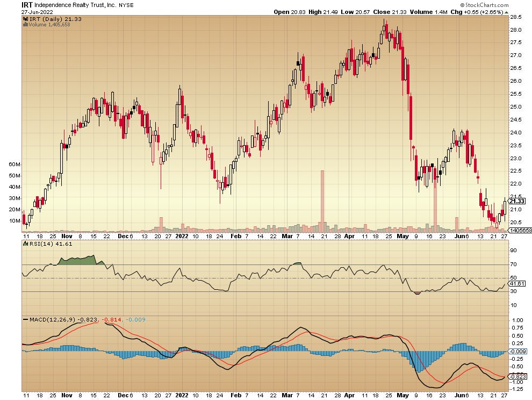
Task: Click the Apr label on price chart date axis
Action: (349, 236)
